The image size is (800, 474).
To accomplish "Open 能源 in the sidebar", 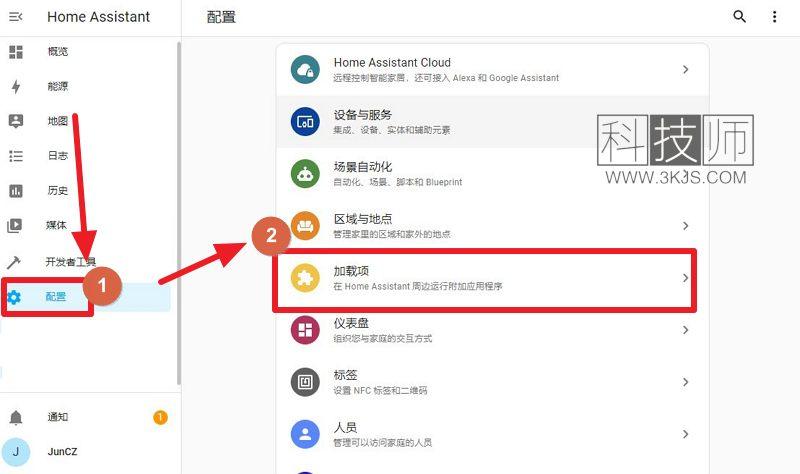I will tap(57, 86).
